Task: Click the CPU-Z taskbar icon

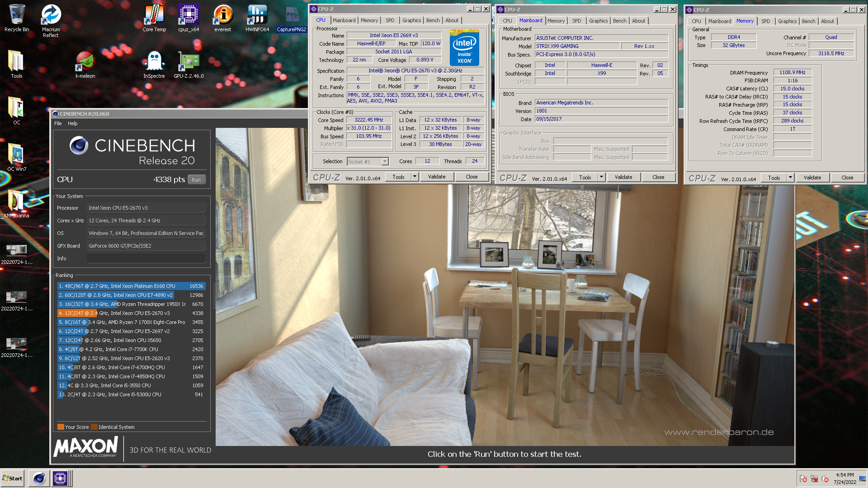Action: (60, 479)
